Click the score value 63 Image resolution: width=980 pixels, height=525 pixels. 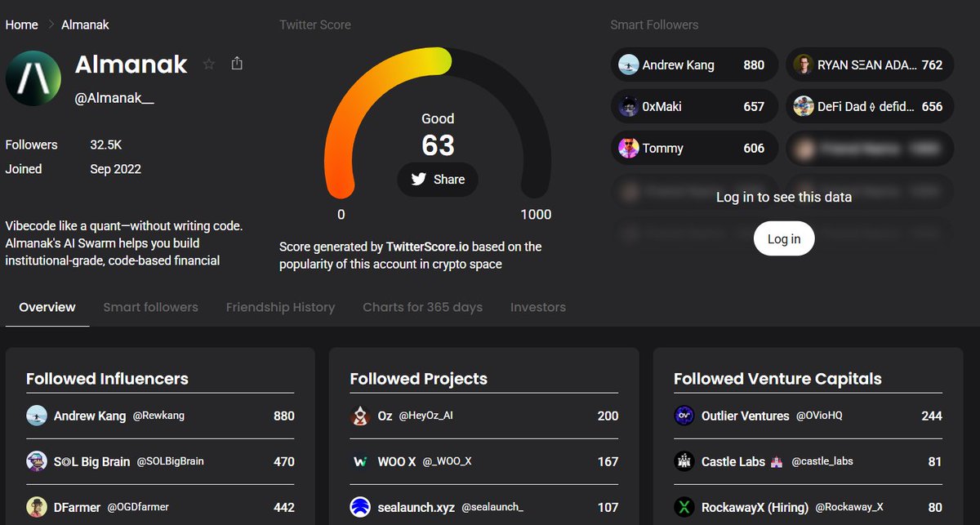(438, 145)
